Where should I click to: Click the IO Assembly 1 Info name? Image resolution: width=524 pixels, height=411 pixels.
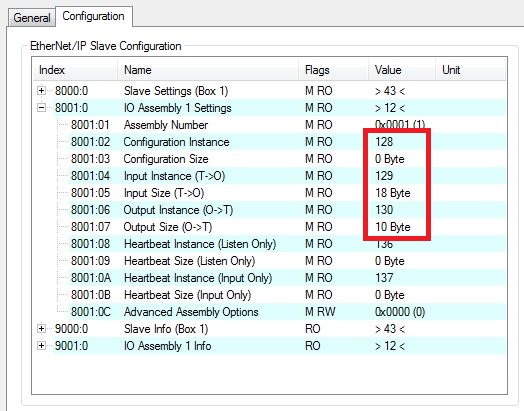pyautogui.click(x=167, y=346)
